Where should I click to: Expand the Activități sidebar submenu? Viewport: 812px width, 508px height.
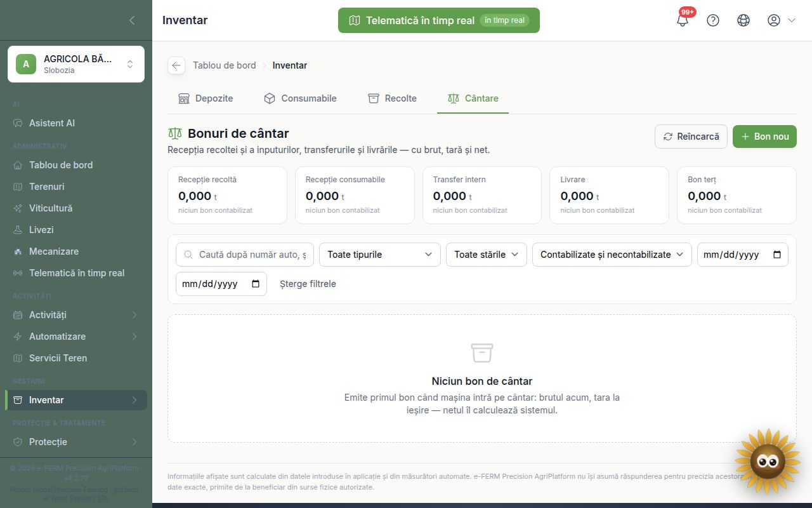tap(76, 315)
